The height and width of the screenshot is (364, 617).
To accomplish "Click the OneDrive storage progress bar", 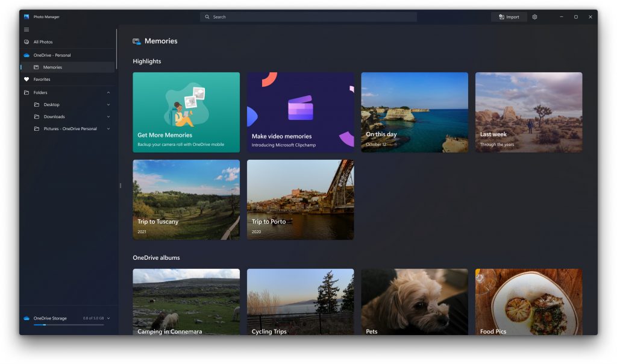I will click(69, 325).
